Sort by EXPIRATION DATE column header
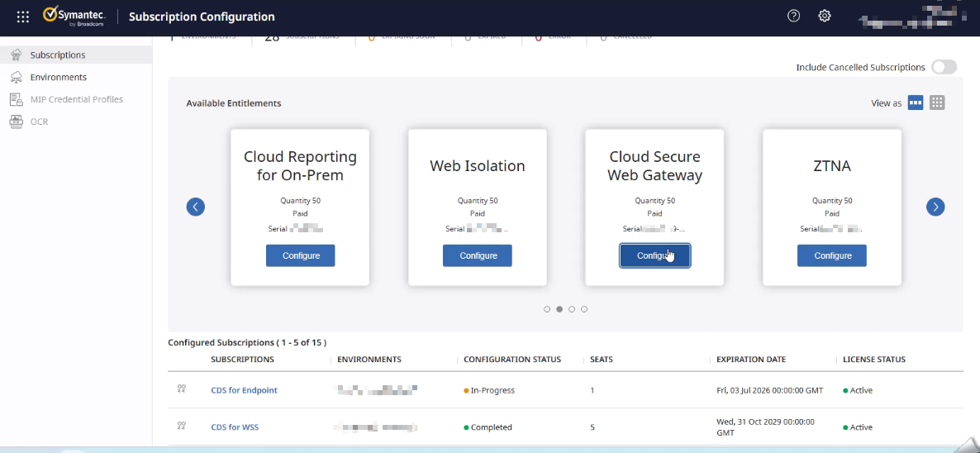The height and width of the screenshot is (453, 980). point(751,360)
